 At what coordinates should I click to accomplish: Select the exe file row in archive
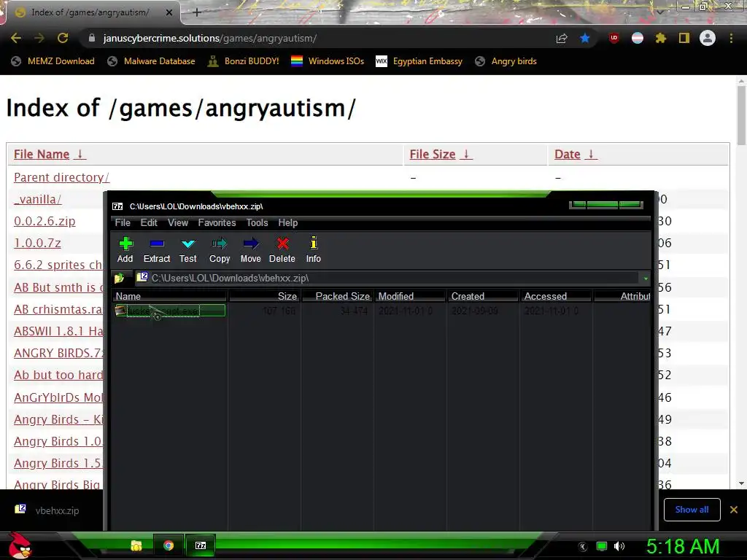pyautogui.click(x=170, y=311)
